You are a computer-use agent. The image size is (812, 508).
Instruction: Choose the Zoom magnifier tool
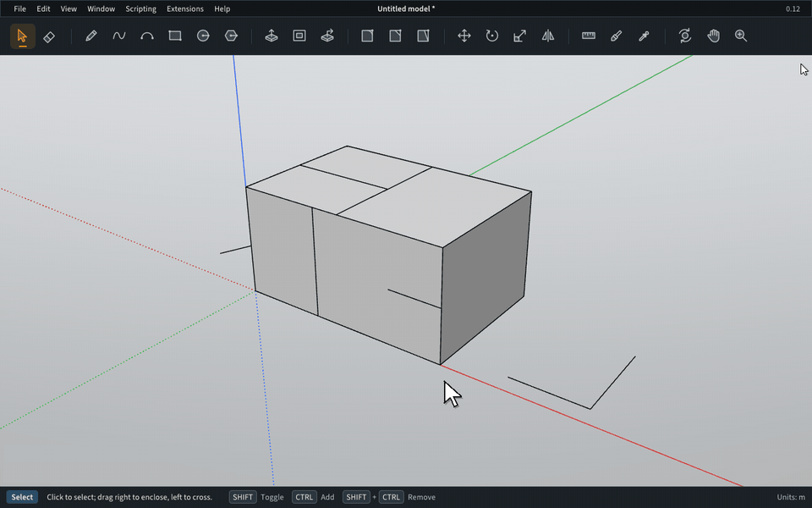tap(741, 36)
